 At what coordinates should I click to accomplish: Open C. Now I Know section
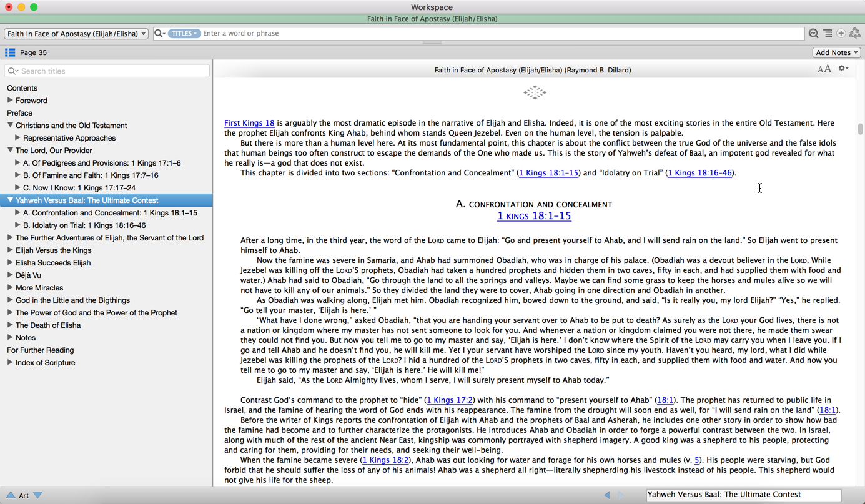[x=79, y=188]
